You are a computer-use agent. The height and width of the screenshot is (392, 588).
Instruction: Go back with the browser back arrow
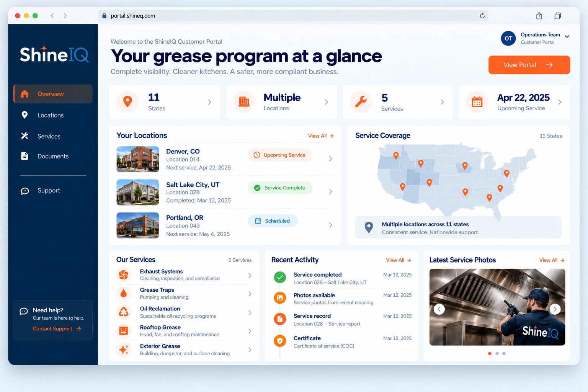click(52, 16)
